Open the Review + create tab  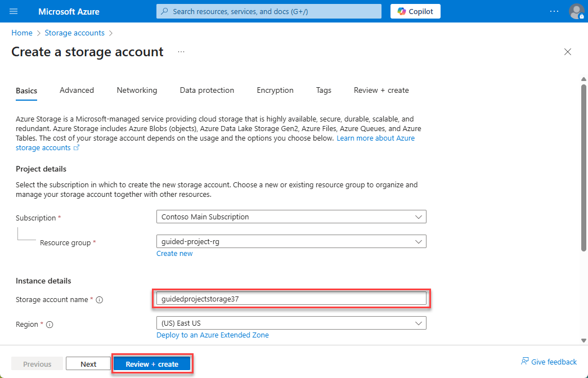click(x=381, y=91)
